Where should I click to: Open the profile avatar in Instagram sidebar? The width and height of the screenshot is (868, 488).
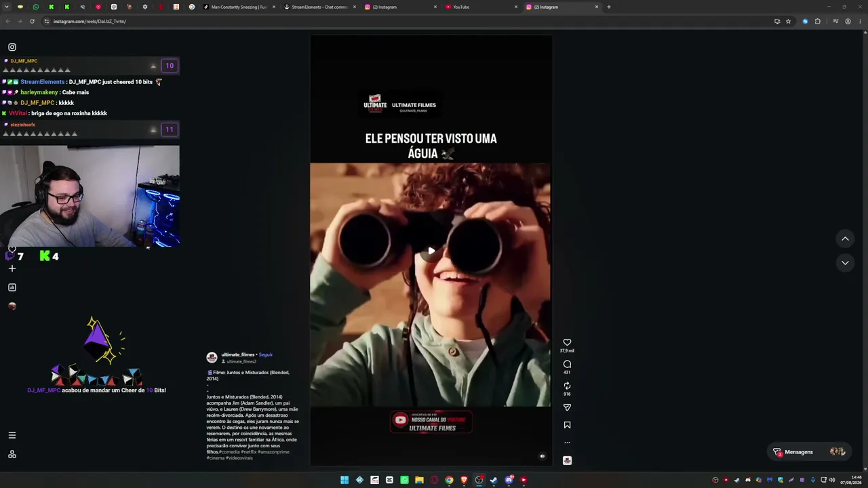coord(12,306)
